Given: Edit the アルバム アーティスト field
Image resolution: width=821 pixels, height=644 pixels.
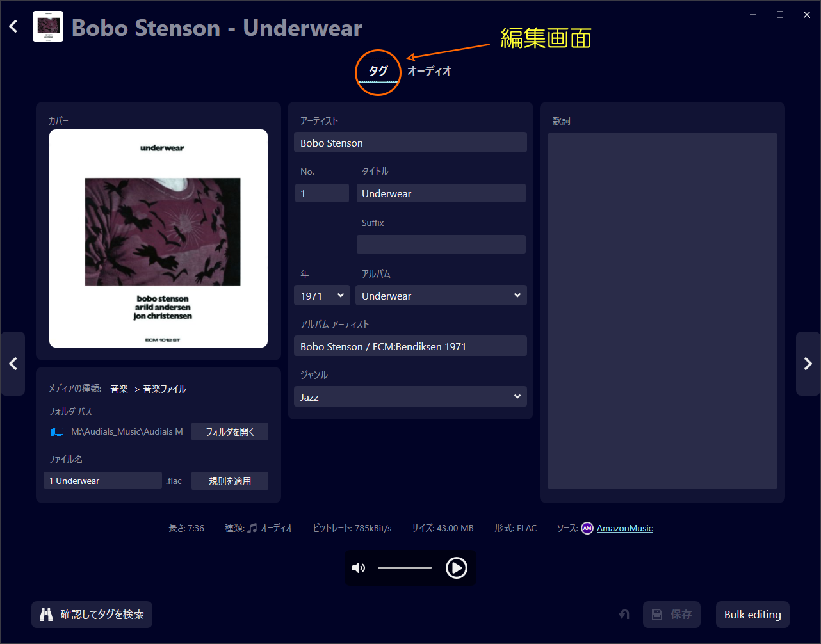Looking at the screenshot, I should point(410,346).
